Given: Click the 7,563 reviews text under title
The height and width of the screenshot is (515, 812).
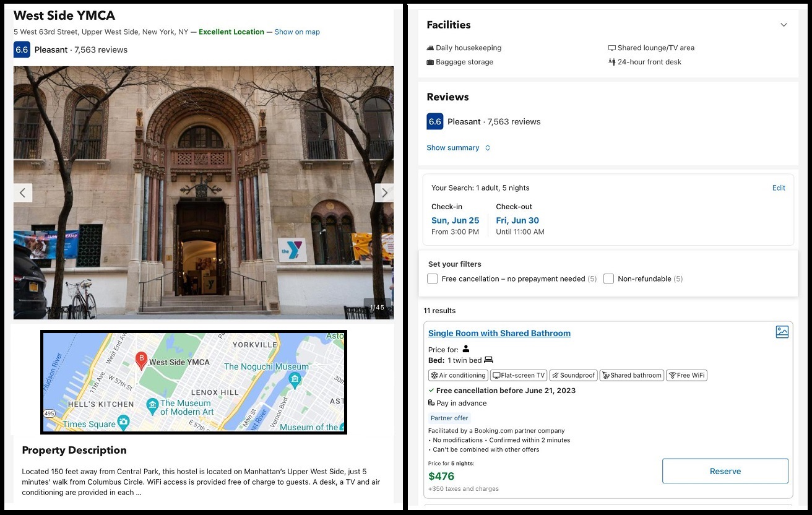Looking at the screenshot, I should [101, 50].
